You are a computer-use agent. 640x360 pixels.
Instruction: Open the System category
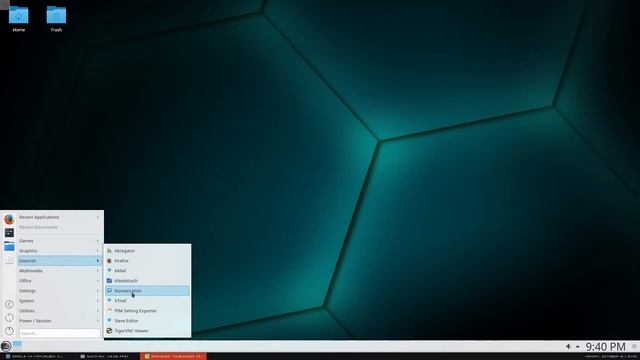click(60, 301)
